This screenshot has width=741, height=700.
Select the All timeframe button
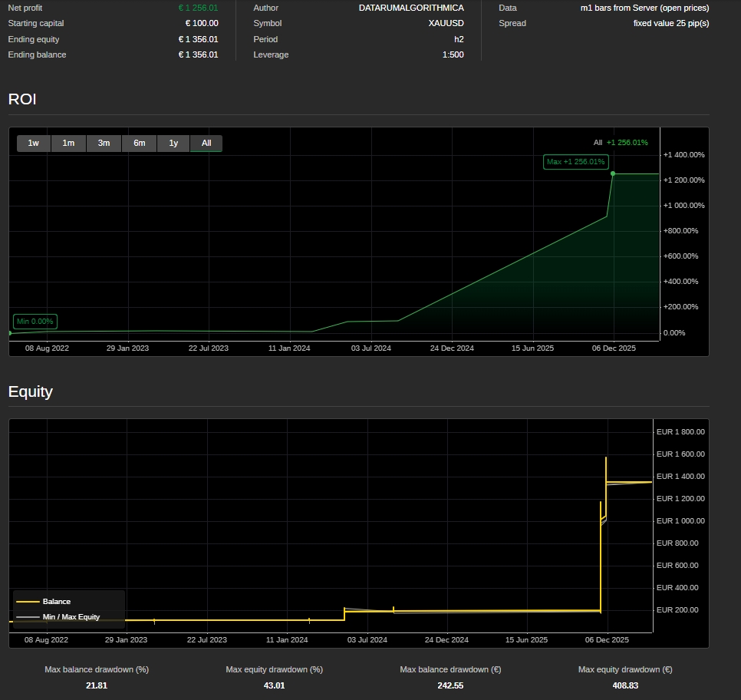206,143
